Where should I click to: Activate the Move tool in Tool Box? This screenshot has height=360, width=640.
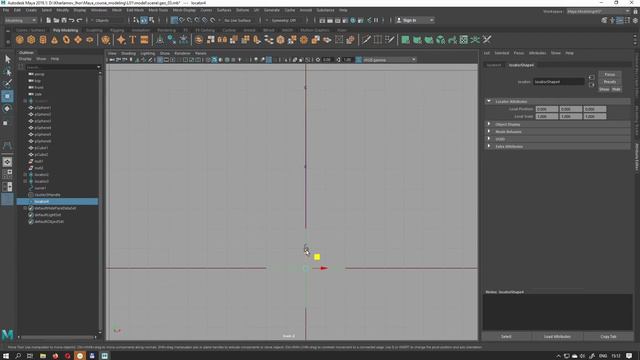coord(7,96)
